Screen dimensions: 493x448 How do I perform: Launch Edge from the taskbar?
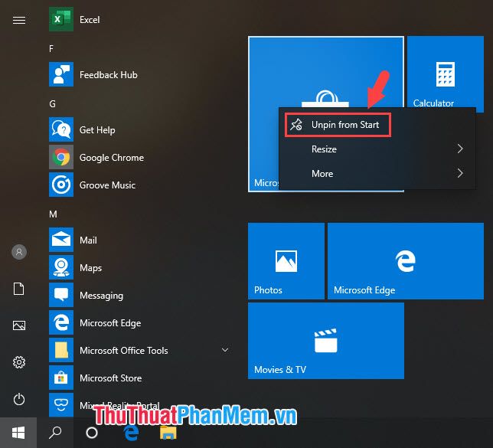click(x=131, y=433)
